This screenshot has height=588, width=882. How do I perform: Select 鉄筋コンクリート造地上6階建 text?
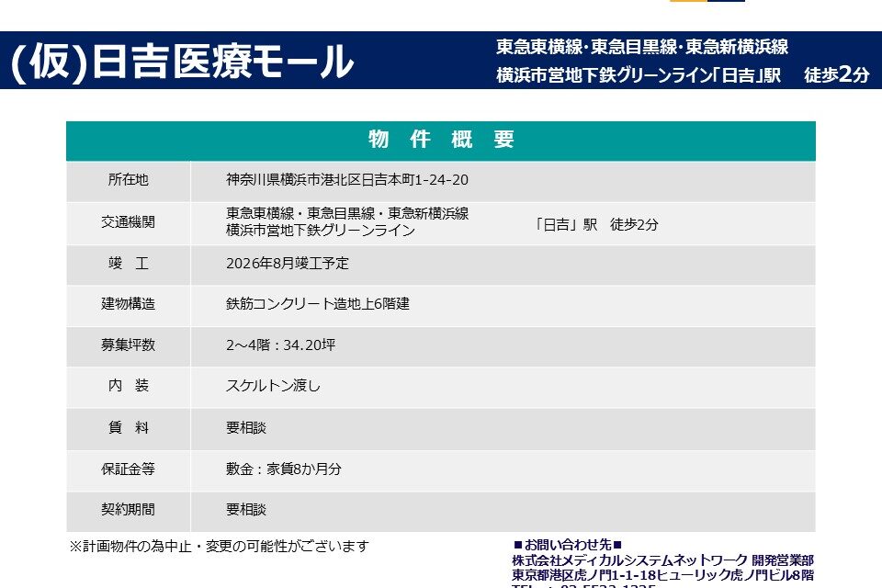[x=317, y=304]
